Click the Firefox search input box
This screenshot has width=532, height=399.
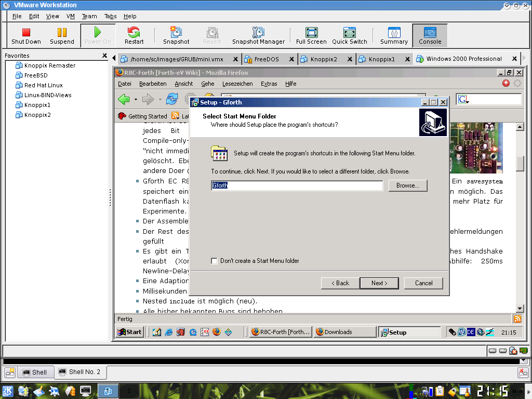pos(495,99)
